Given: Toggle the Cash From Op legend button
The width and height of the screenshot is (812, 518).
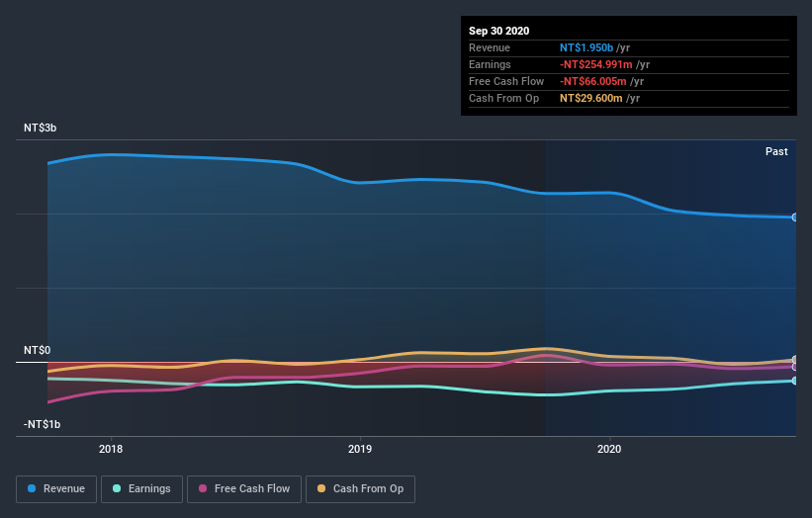Looking at the screenshot, I should point(360,489).
